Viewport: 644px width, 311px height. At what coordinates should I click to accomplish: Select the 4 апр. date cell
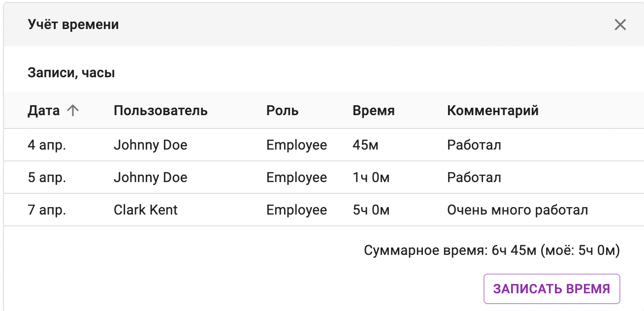point(47,145)
